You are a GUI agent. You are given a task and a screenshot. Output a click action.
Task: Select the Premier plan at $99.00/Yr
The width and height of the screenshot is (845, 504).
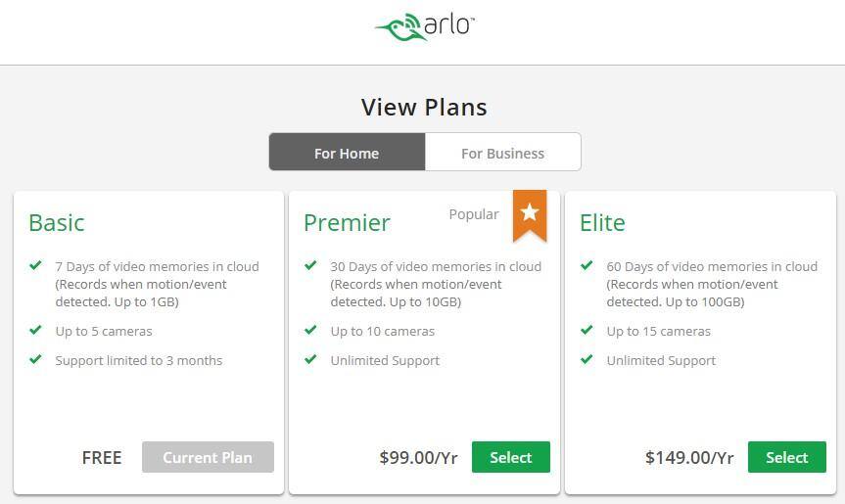click(x=510, y=457)
